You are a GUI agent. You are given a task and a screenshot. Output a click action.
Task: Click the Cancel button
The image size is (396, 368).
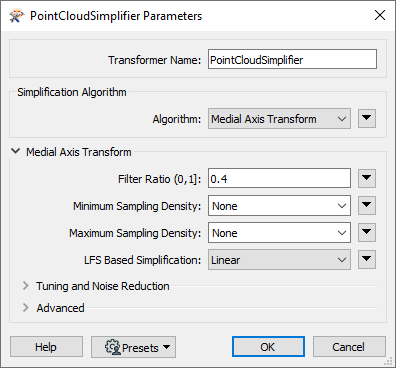[349, 347]
